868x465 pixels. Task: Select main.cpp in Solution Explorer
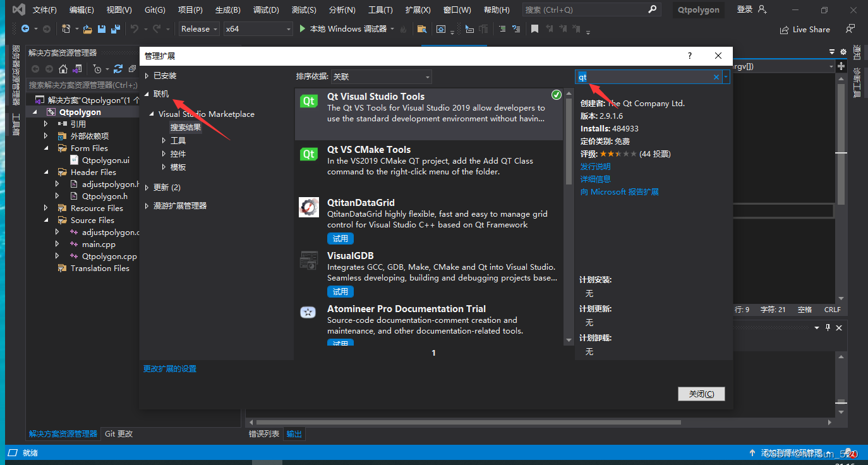click(x=99, y=245)
